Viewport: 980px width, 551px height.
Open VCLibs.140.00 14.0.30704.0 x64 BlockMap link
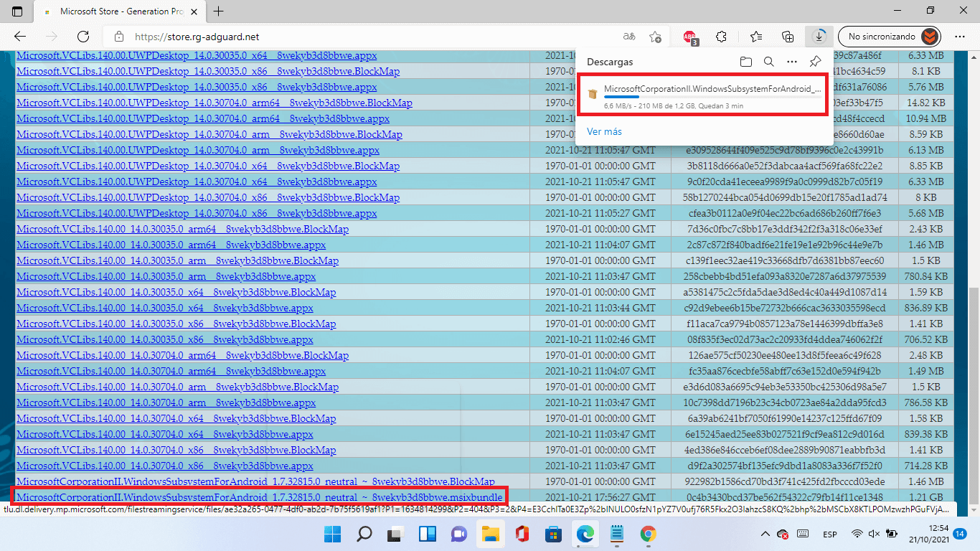click(x=176, y=418)
